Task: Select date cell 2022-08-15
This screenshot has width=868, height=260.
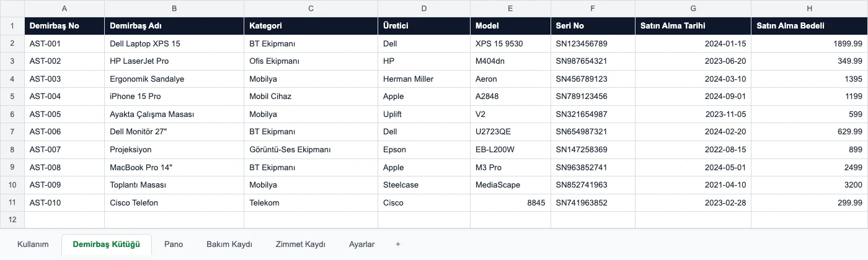Action: coord(693,150)
